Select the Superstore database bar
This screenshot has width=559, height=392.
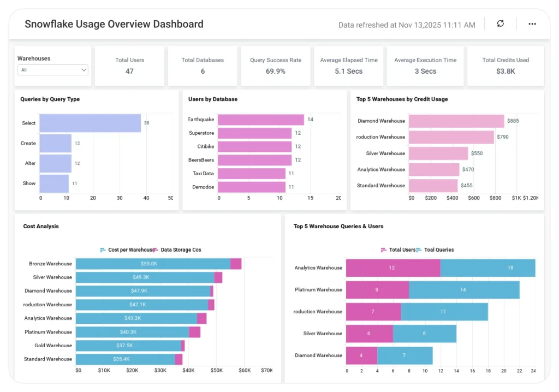click(x=254, y=133)
